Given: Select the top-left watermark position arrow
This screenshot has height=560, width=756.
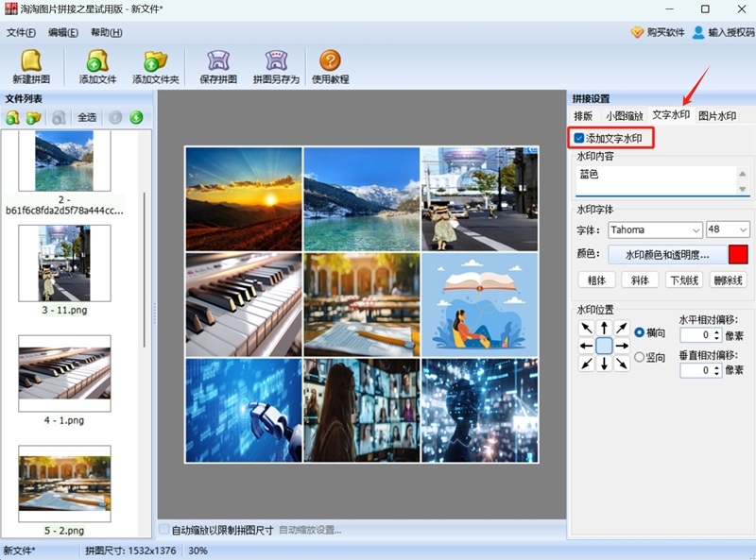Looking at the screenshot, I should click(586, 329).
